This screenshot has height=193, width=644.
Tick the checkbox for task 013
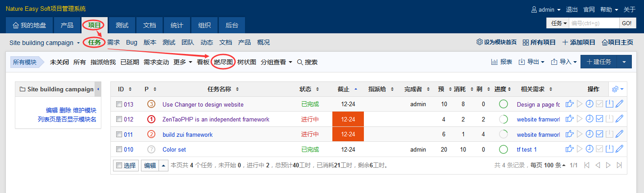pos(119,104)
